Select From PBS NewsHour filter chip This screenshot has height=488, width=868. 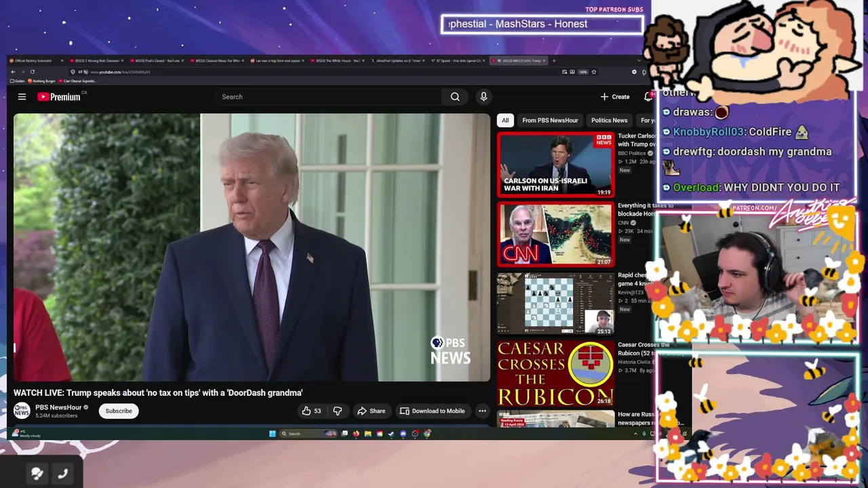(x=550, y=121)
